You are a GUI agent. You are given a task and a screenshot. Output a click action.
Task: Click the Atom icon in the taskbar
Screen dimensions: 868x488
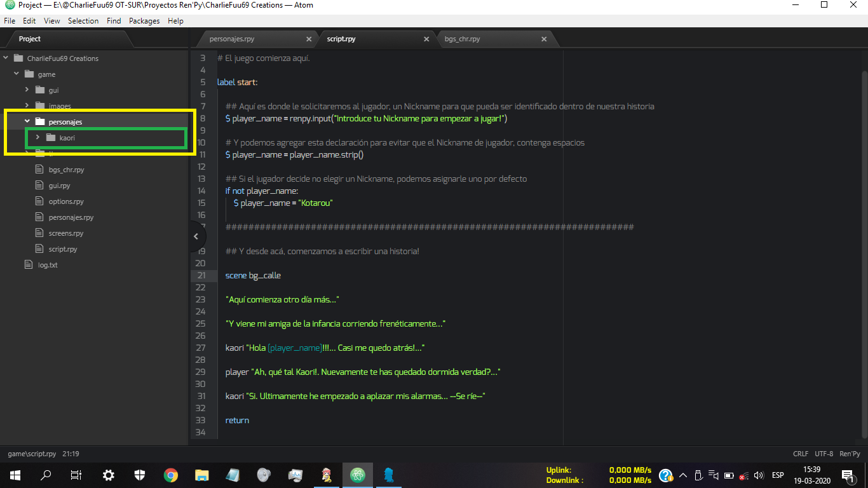(x=358, y=475)
